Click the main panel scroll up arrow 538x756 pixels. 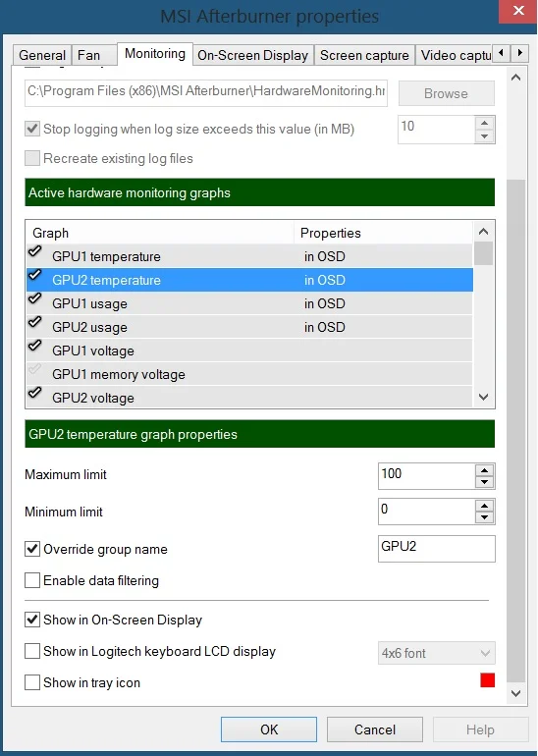click(x=515, y=78)
